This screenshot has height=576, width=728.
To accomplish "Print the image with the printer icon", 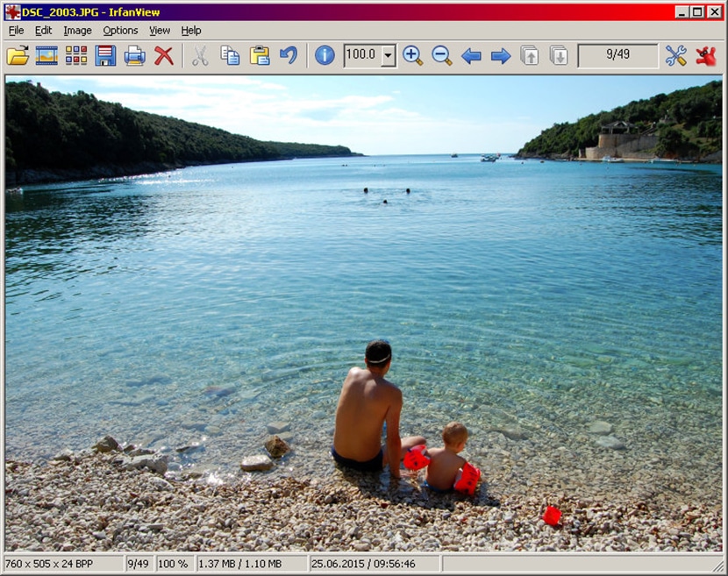I will [x=134, y=56].
